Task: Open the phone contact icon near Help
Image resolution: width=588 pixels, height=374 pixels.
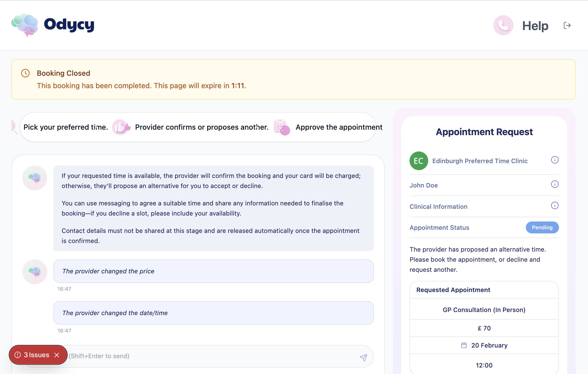Action: tap(503, 25)
